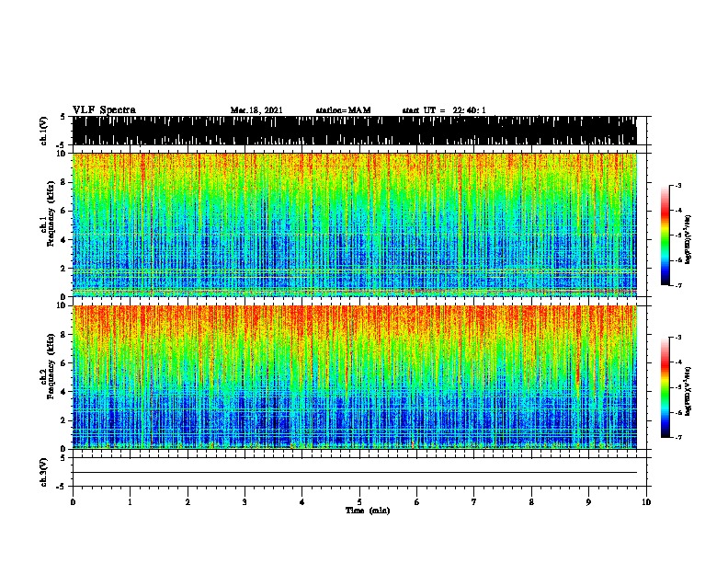Click the 'ch.1(V)' axis label

44,131
